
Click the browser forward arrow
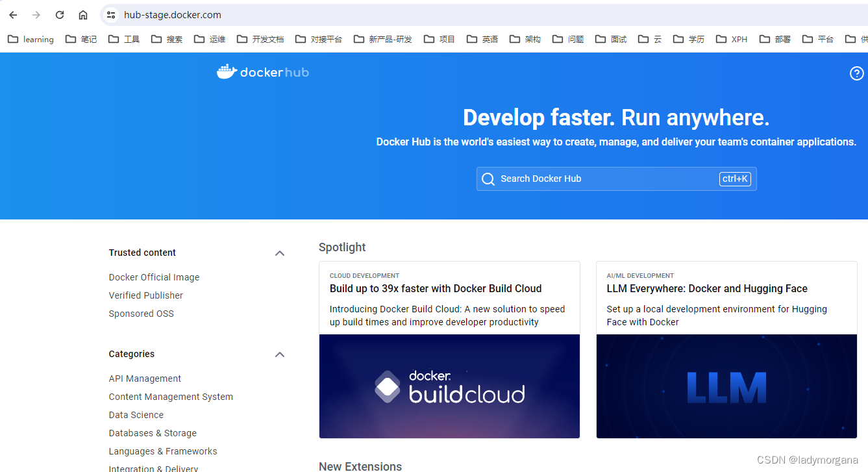coord(36,15)
